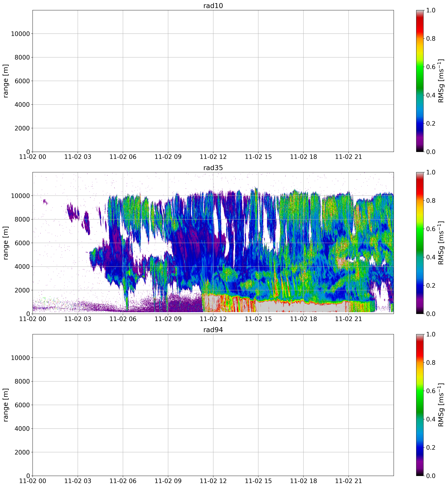
Task: Click the '11-02 12' tick label under rad35
Action: pos(213,319)
